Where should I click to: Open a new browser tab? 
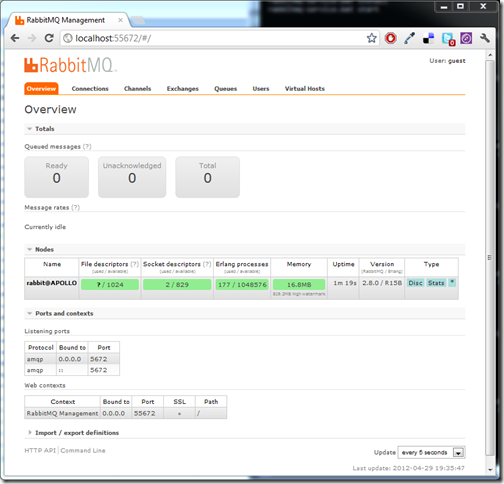(138, 21)
